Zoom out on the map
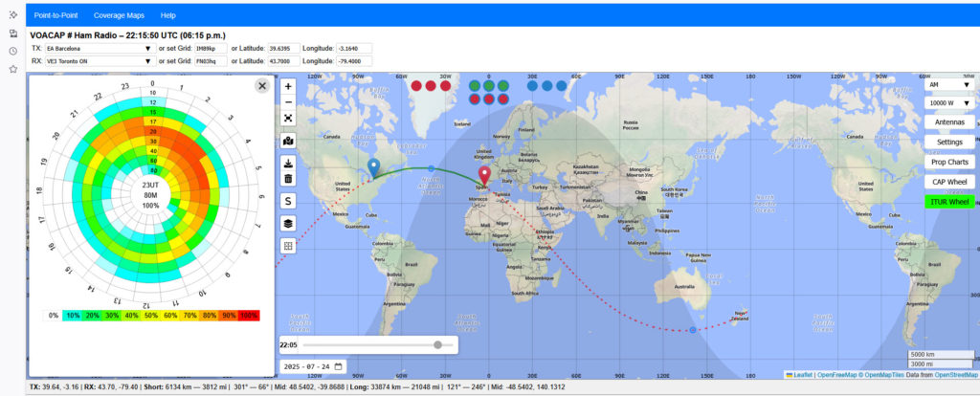Image resolution: width=980 pixels, height=396 pixels. tap(288, 101)
